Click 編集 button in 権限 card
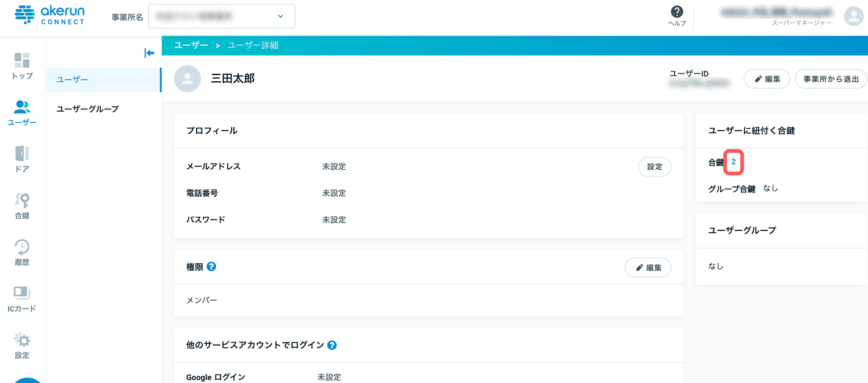The width and height of the screenshot is (868, 383). [x=648, y=268]
